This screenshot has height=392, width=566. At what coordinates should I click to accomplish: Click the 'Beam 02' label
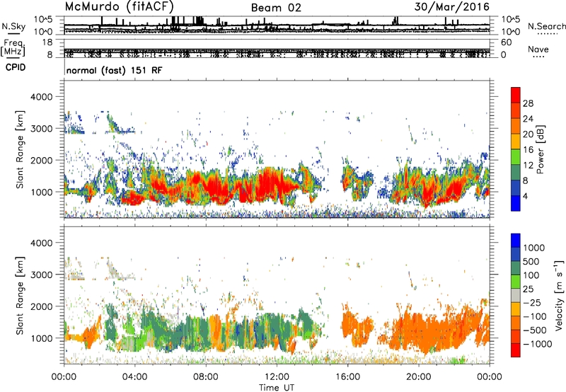(276, 8)
